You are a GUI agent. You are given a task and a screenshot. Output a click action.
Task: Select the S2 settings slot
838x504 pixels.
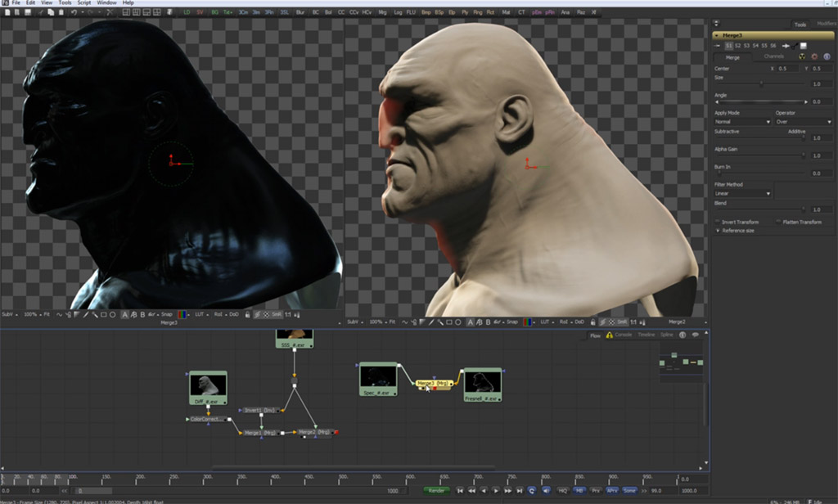(x=737, y=46)
